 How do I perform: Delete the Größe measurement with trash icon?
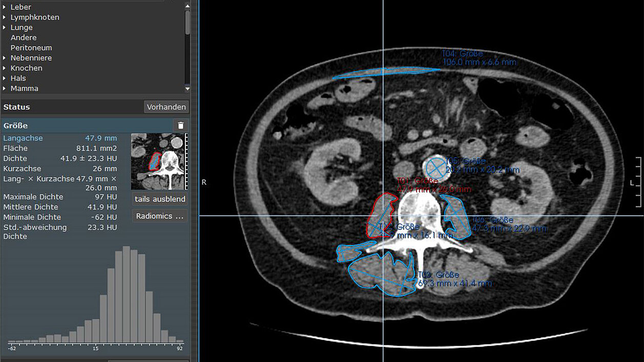click(x=180, y=125)
